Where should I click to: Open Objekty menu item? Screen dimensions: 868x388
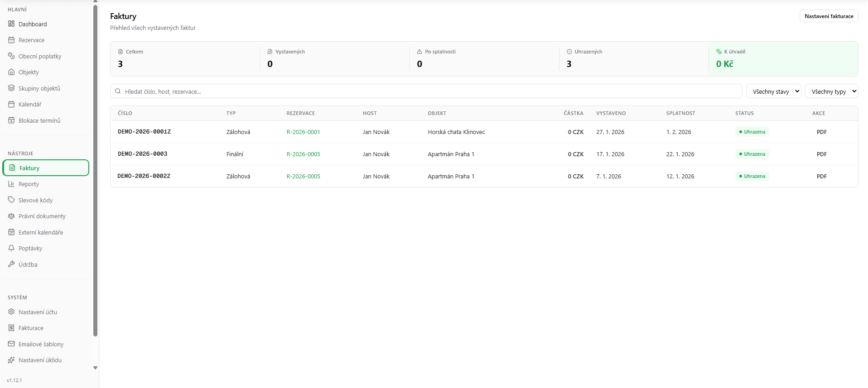46,72
